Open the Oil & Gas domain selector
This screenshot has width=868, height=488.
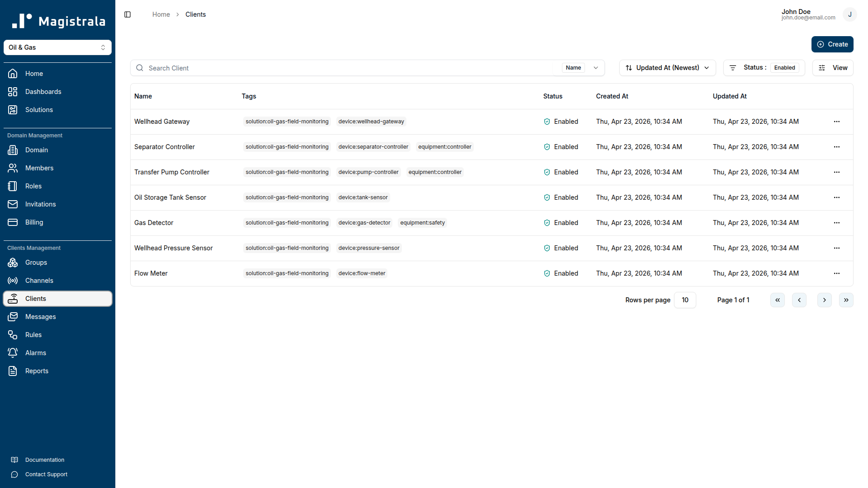click(57, 47)
